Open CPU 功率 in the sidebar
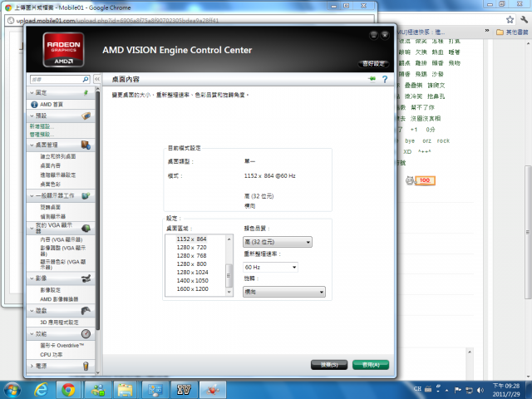Viewport: 532px width, 399px height. coord(52,355)
